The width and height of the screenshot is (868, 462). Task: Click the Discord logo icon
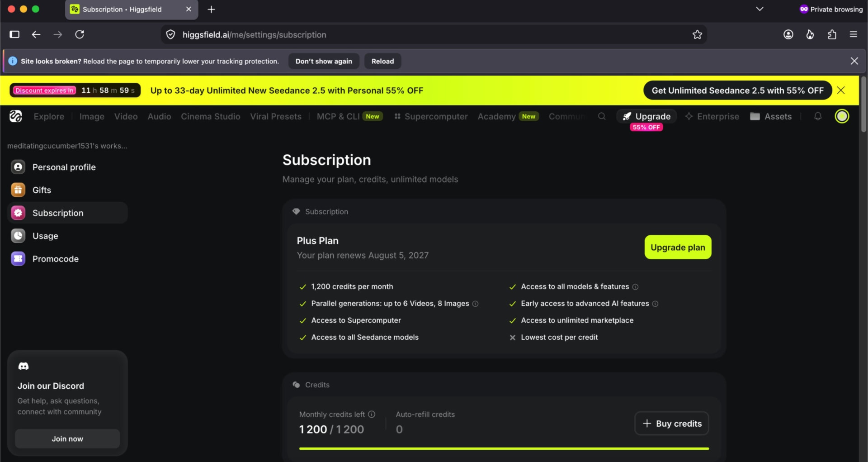24,366
